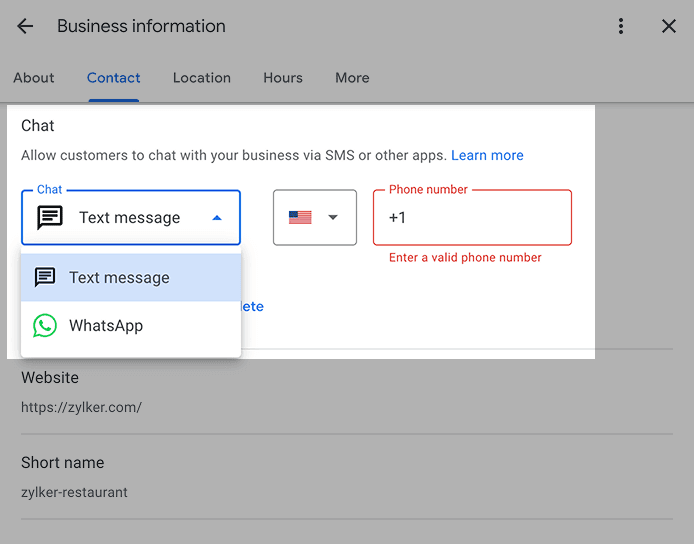694x544 pixels.
Task: Go back using the arrow icon
Action: (x=25, y=26)
